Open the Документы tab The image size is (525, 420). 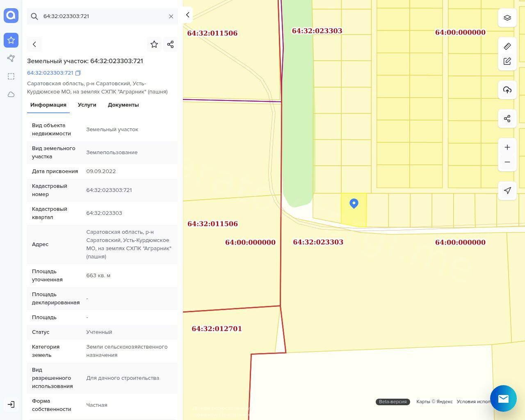click(x=123, y=105)
